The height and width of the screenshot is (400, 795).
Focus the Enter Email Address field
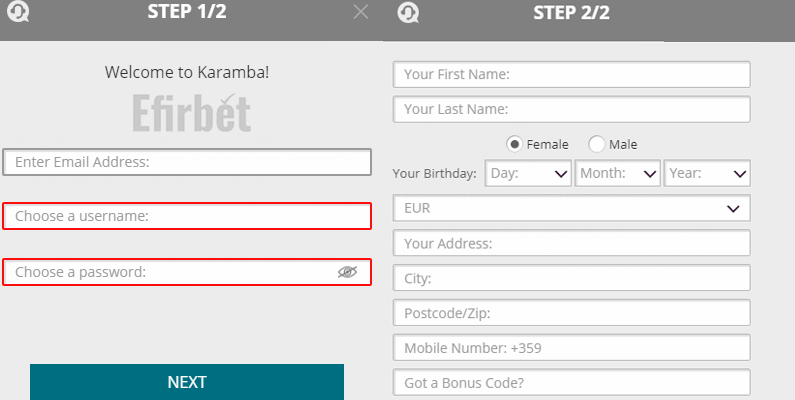coord(187,162)
